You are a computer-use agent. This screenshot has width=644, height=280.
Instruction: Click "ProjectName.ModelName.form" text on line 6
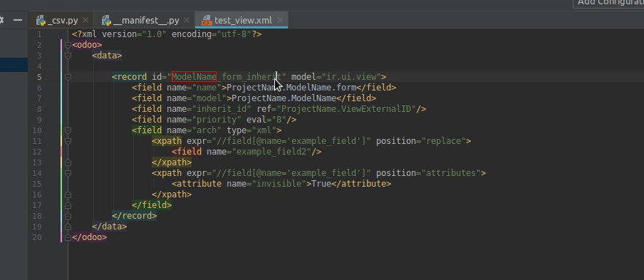click(291, 88)
